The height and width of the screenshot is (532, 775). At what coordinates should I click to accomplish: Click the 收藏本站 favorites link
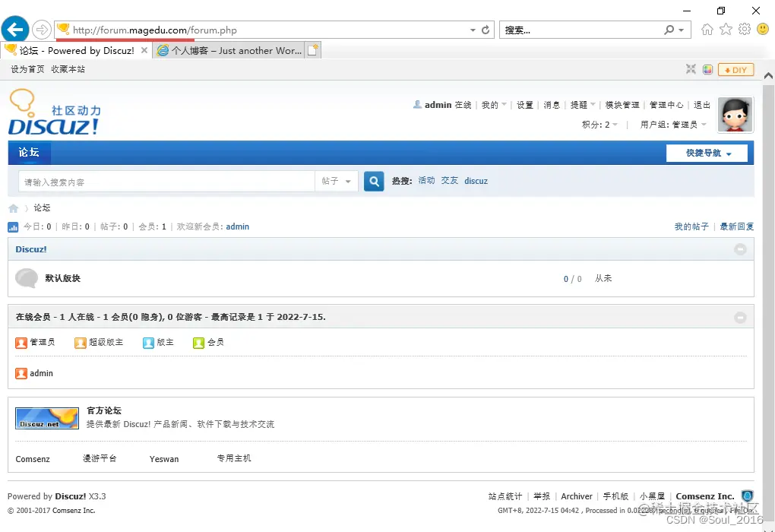[67, 69]
